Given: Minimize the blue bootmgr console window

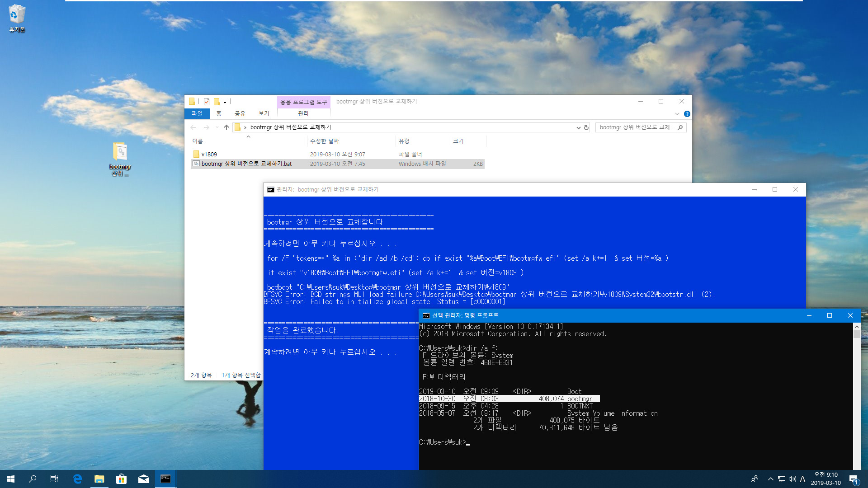Looking at the screenshot, I should point(754,190).
